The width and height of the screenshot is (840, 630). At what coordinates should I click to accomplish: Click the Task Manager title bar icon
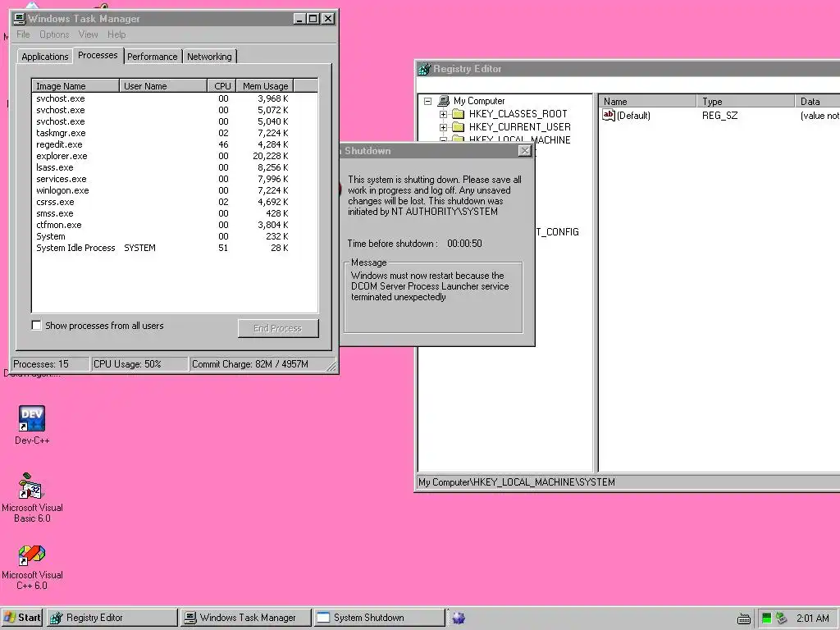coord(20,19)
